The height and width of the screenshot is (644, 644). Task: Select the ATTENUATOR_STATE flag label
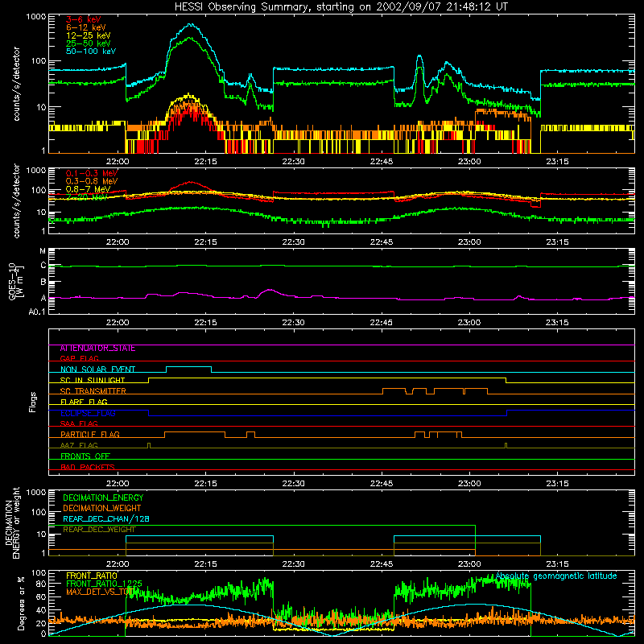coord(97,349)
